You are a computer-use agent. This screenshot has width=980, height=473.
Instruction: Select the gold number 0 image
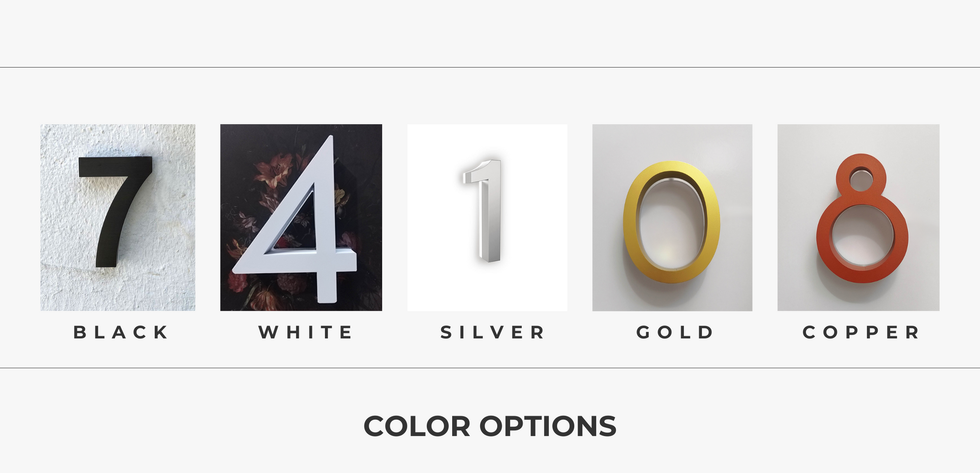(672, 217)
